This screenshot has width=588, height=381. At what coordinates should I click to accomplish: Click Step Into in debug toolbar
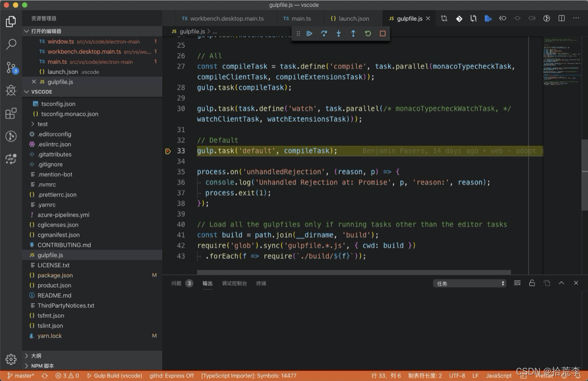pyautogui.click(x=339, y=33)
